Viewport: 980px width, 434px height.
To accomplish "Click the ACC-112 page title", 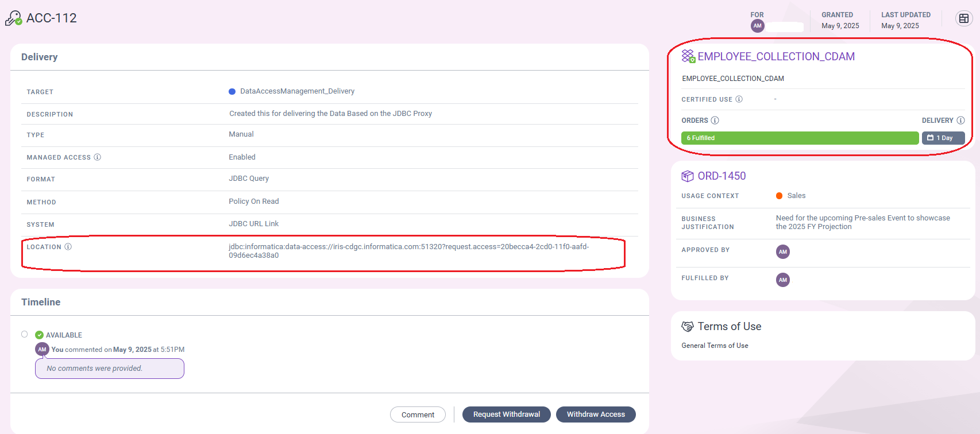I will coord(52,18).
